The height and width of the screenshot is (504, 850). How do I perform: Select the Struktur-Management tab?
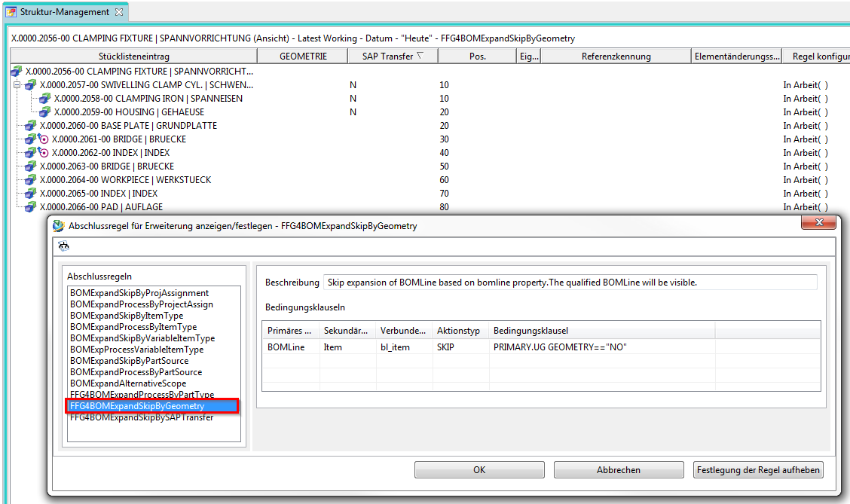pos(64,13)
